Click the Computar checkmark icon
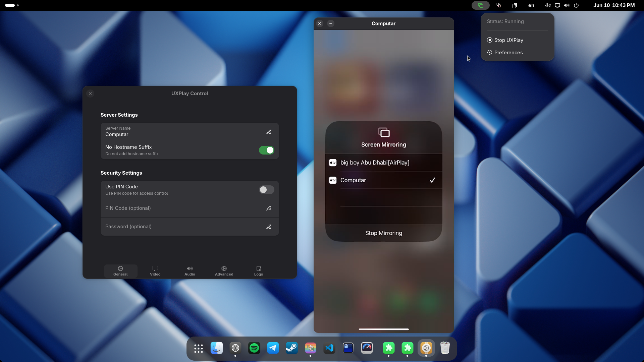Screen dimensions: 644x362 [432, 180]
